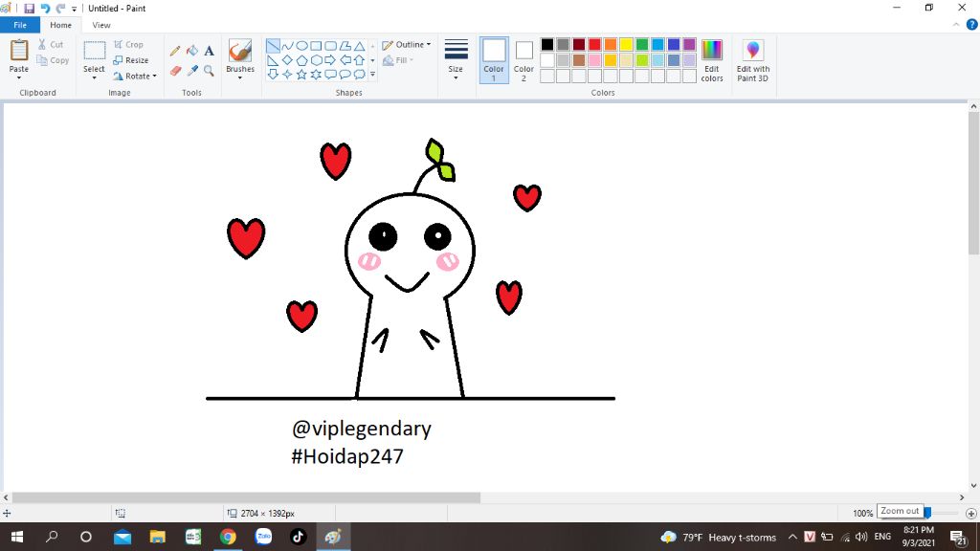This screenshot has height=551, width=980.
Task: Open Google Chrome from the taskbar
Action: point(228,537)
